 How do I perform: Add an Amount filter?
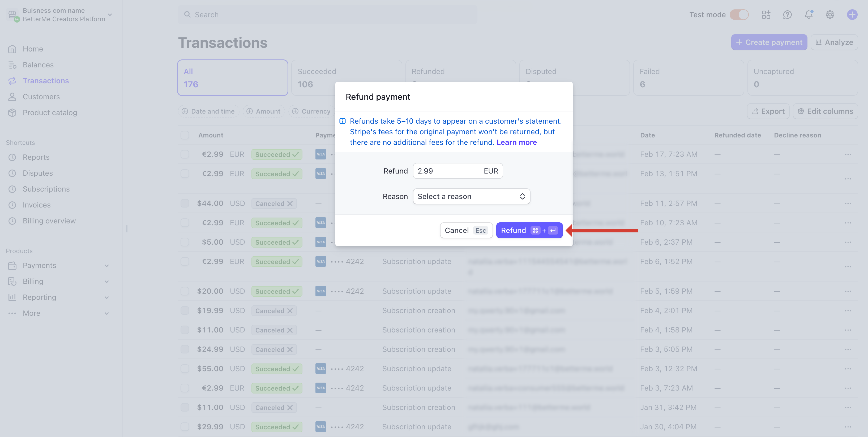264,111
